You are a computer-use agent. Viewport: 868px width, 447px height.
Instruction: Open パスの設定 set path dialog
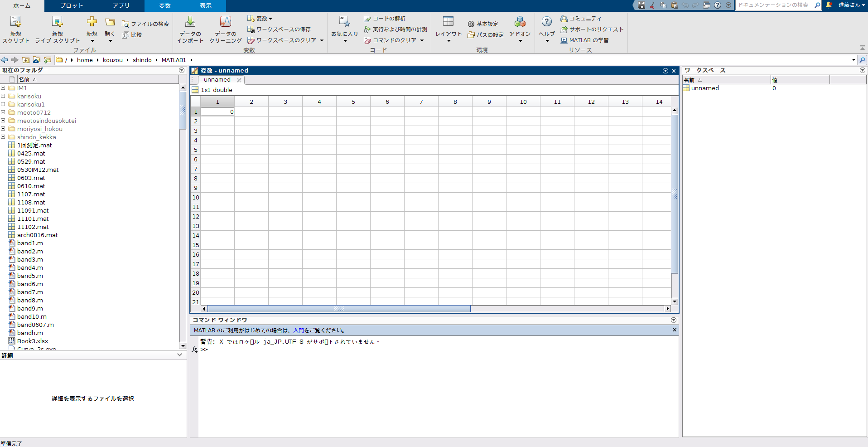[x=486, y=35]
